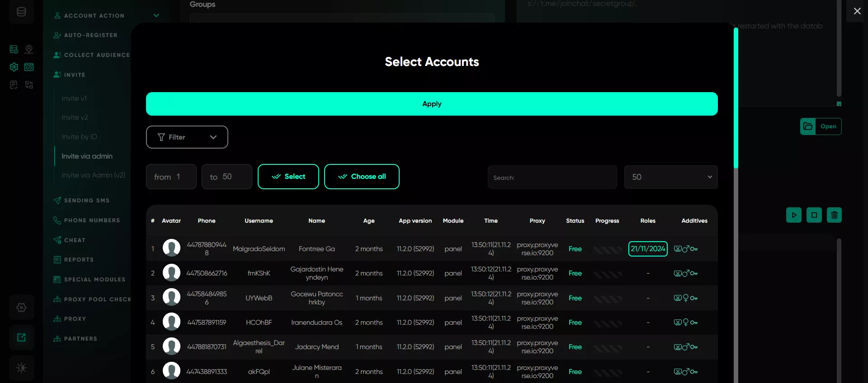Click the modal vertical scrollbar thumb
The height and width of the screenshot is (383, 868).
pyautogui.click(x=736, y=98)
